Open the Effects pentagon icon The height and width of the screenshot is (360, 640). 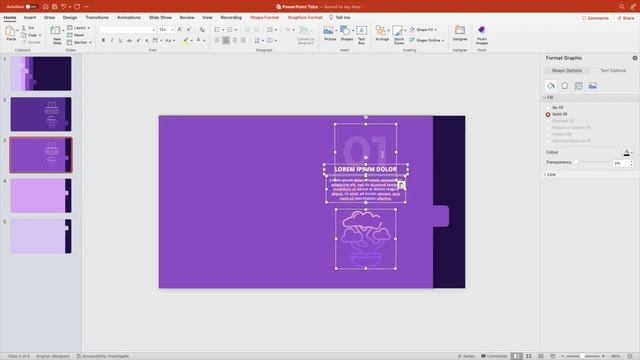coord(564,86)
